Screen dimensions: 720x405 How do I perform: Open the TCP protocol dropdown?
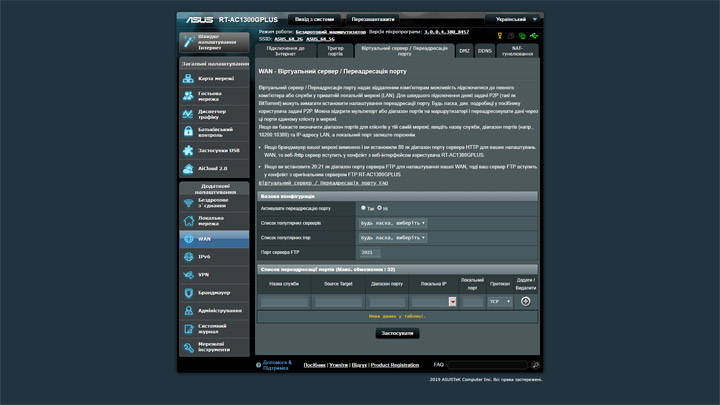[x=500, y=302]
